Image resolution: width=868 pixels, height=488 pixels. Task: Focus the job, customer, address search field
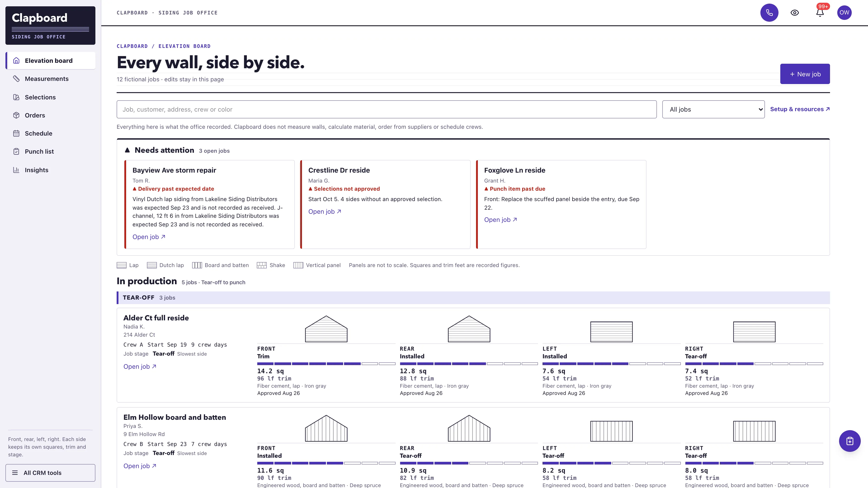click(387, 109)
